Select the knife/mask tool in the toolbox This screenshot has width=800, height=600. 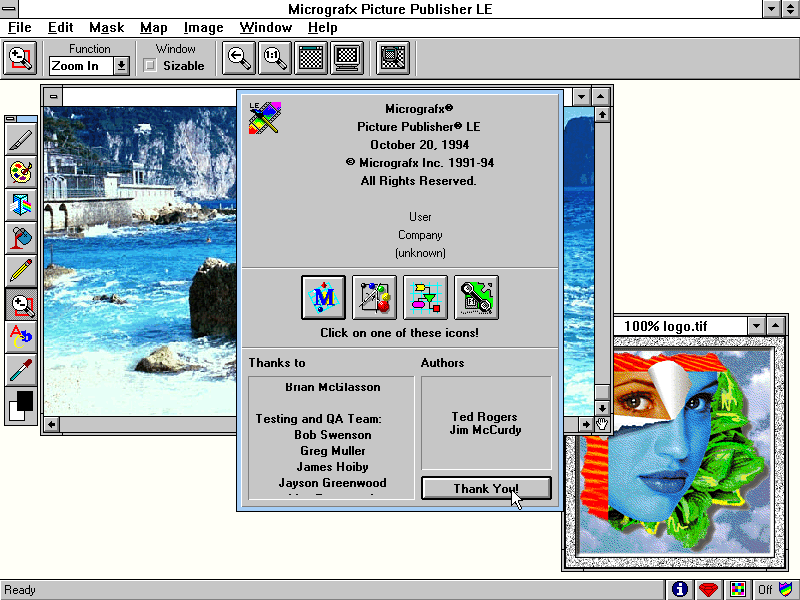point(21,139)
